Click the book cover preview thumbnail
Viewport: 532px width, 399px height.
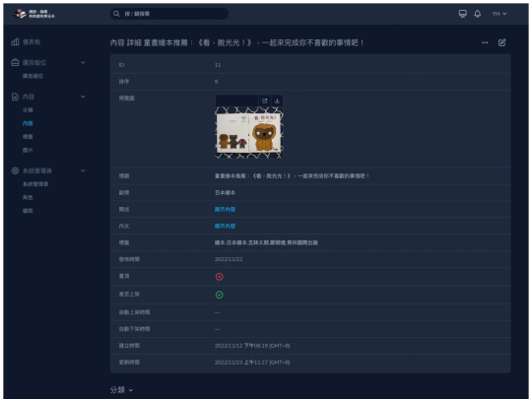pos(249,133)
